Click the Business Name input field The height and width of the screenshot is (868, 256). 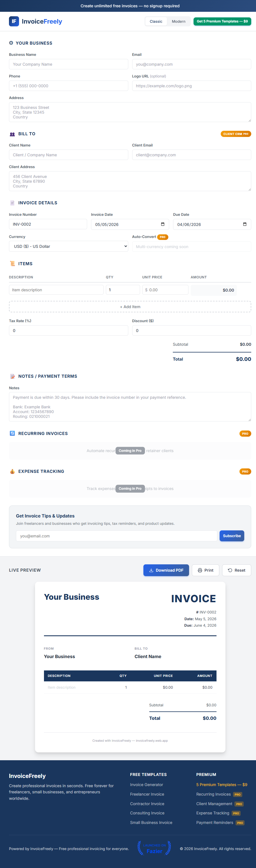(69, 64)
